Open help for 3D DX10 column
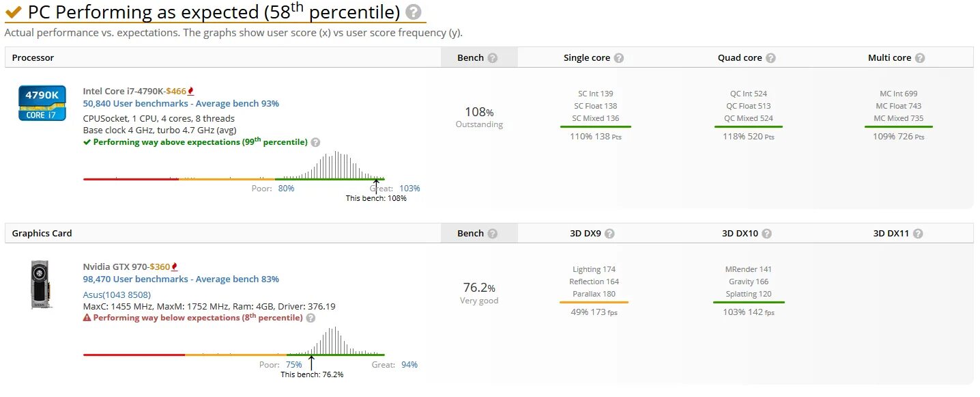Image resolution: width=980 pixels, height=397 pixels. point(766,234)
